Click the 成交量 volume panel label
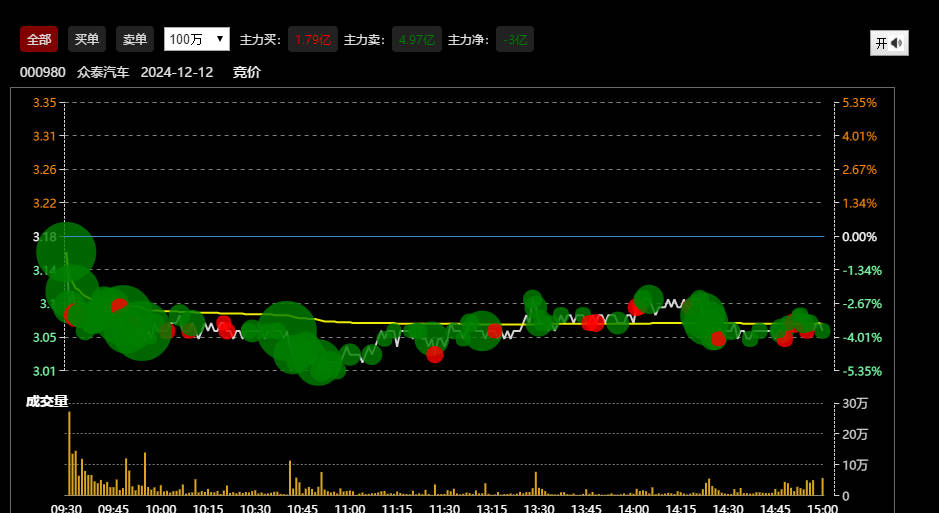The width and height of the screenshot is (939, 513). [x=47, y=401]
